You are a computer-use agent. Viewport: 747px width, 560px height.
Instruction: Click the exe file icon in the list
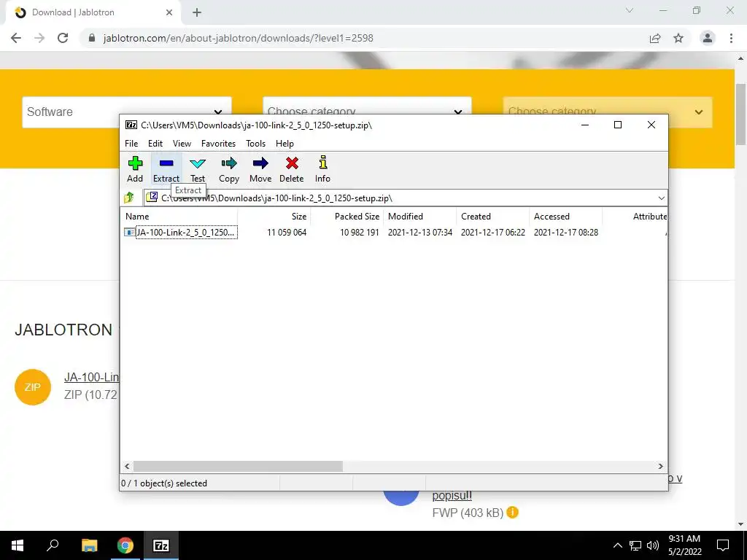coord(129,233)
